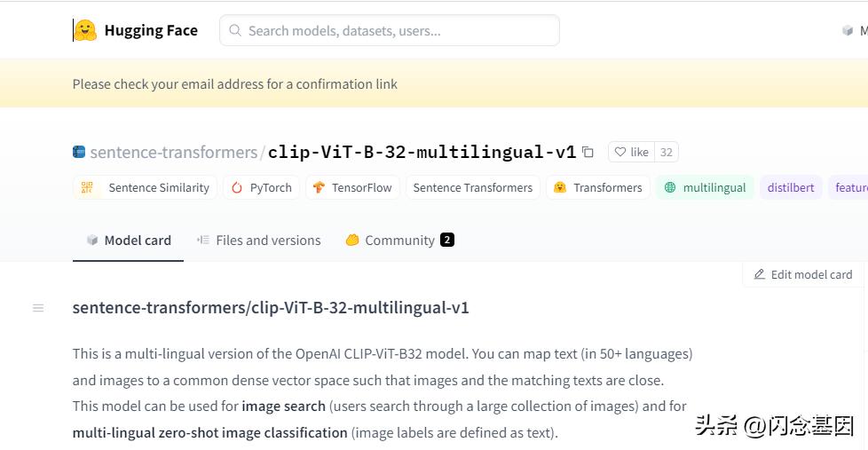View the 32 likes count
The image size is (868, 450).
click(x=666, y=152)
